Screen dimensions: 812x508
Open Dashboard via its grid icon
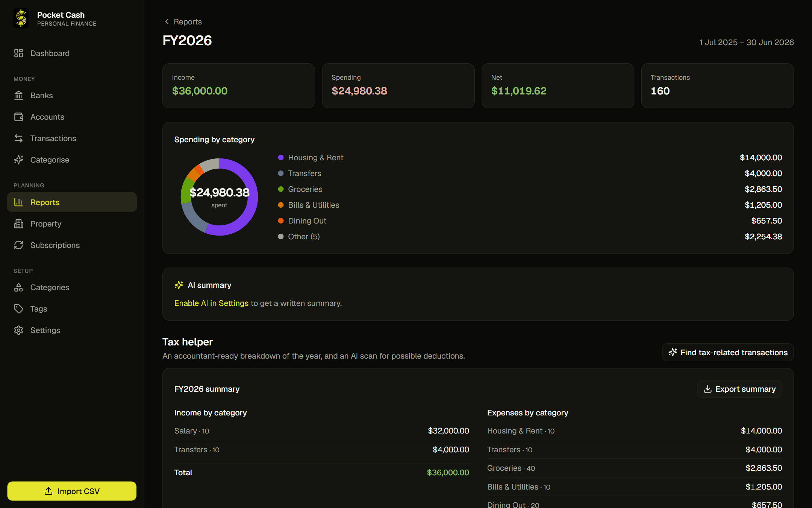18,53
